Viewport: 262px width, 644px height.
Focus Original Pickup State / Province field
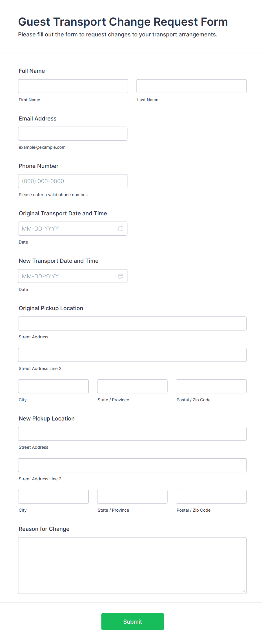pos(132,386)
